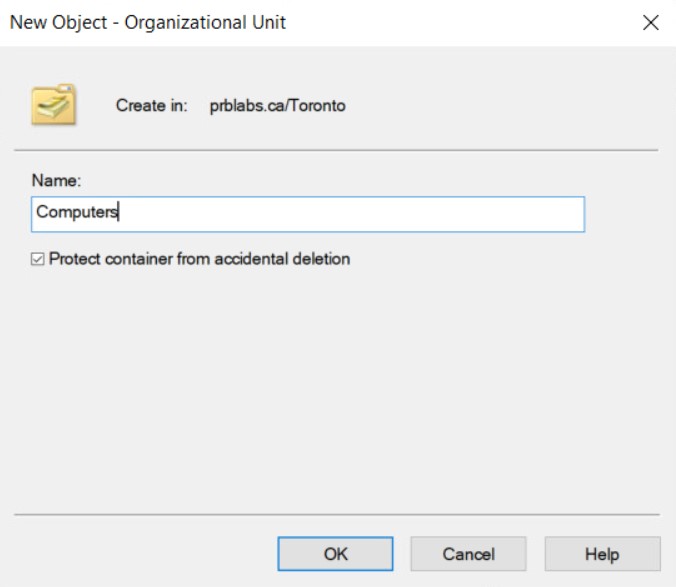Uncheck the accidental deletion protection box
The image size is (676, 587).
(x=38, y=260)
